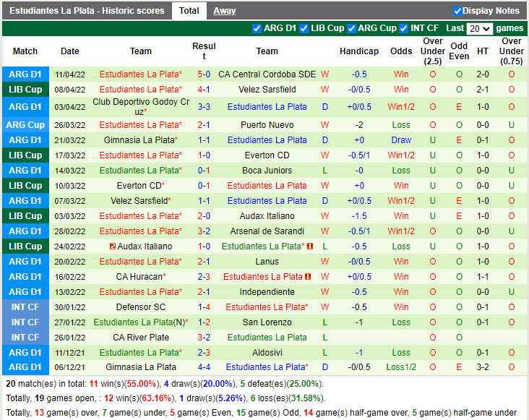Switch to the Away tab

pos(224,11)
